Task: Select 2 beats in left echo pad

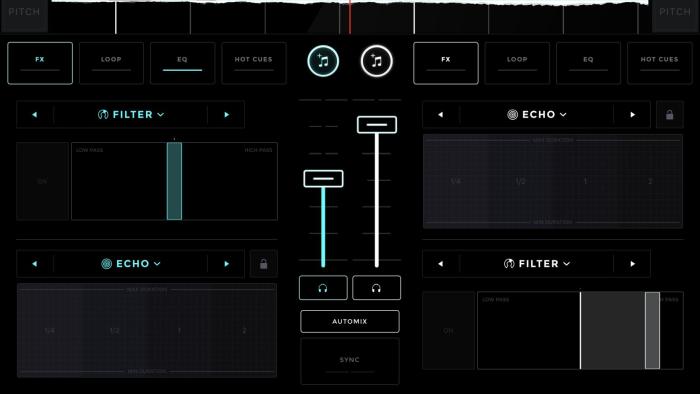Action: [244, 331]
